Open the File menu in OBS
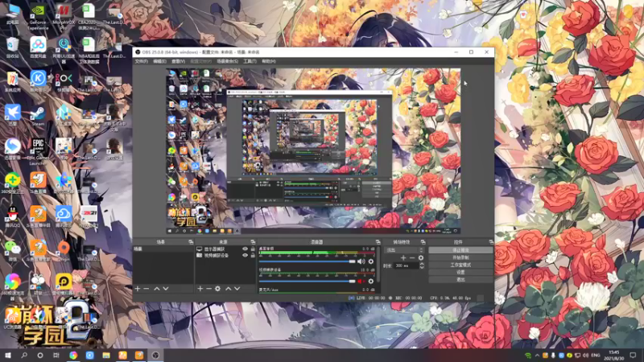644x362 pixels. [142, 61]
